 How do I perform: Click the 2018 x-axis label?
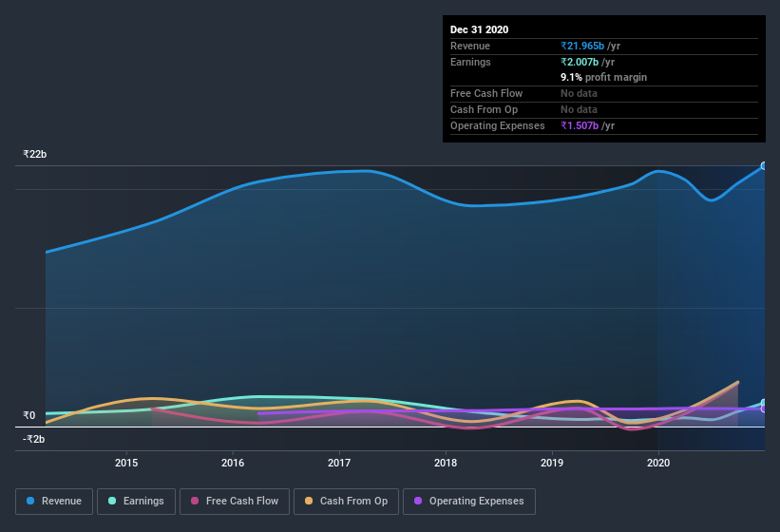446,463
